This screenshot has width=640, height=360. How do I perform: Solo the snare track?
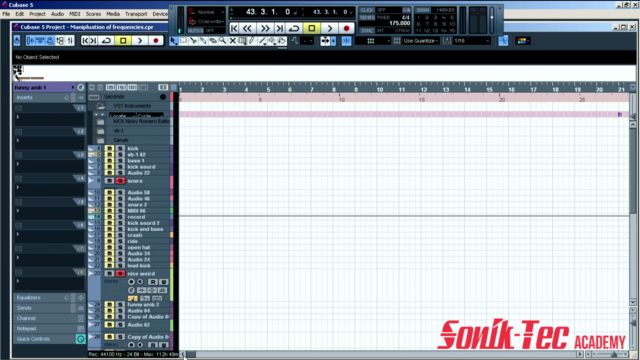tap(120, 181)
